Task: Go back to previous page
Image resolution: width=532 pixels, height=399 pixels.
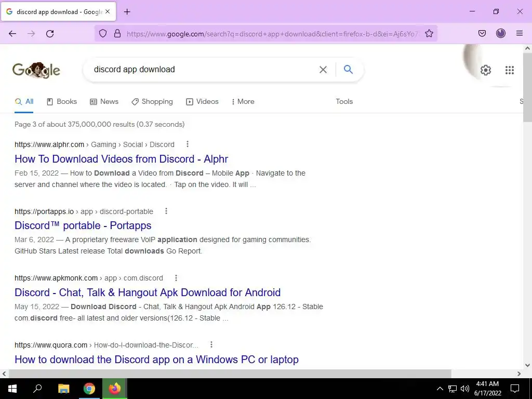Action: tap(12, 34)
